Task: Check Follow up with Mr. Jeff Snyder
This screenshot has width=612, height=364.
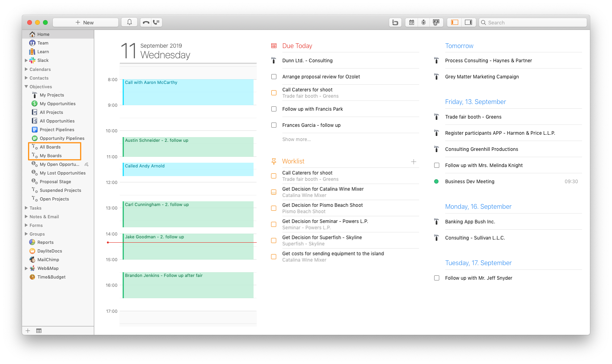Action: tap(437, 278)
